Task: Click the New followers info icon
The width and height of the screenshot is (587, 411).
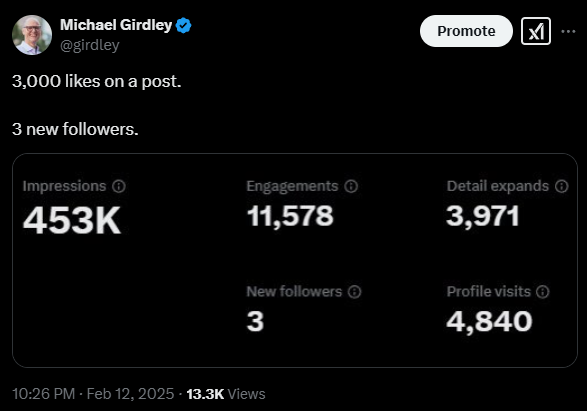Action: [355, 292]
